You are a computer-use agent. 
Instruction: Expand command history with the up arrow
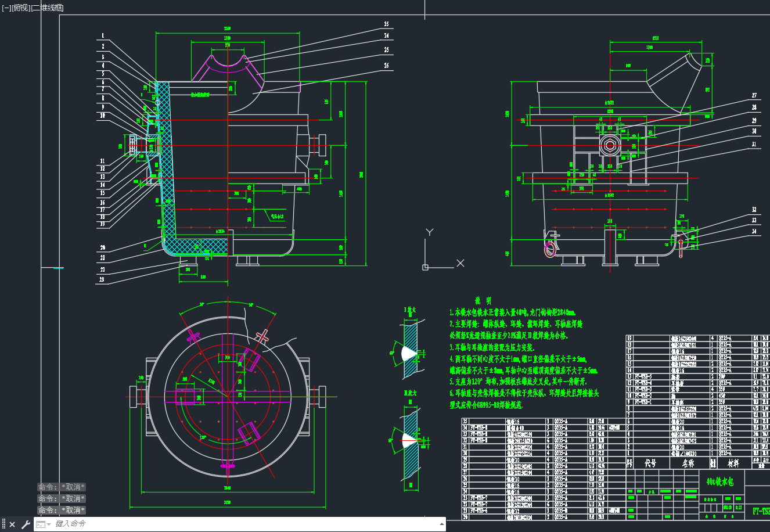[441, 524]
